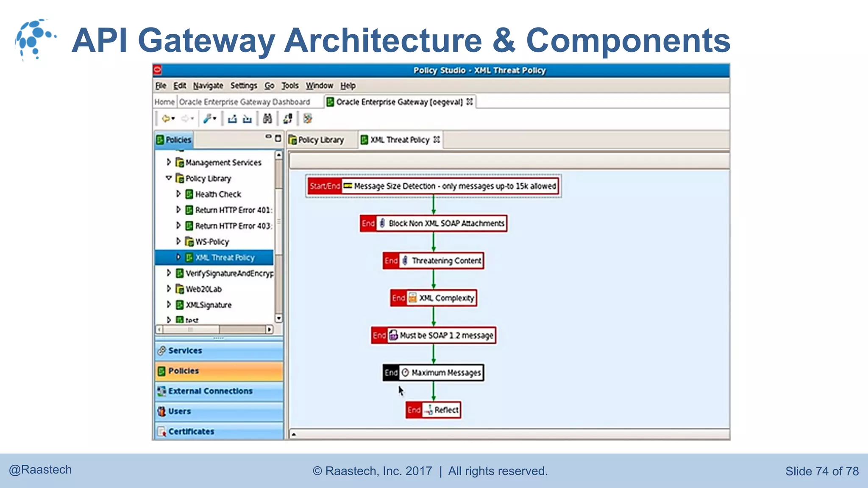Click the tree scrollbar up arrow
The image size is (868, 488).
278,155
